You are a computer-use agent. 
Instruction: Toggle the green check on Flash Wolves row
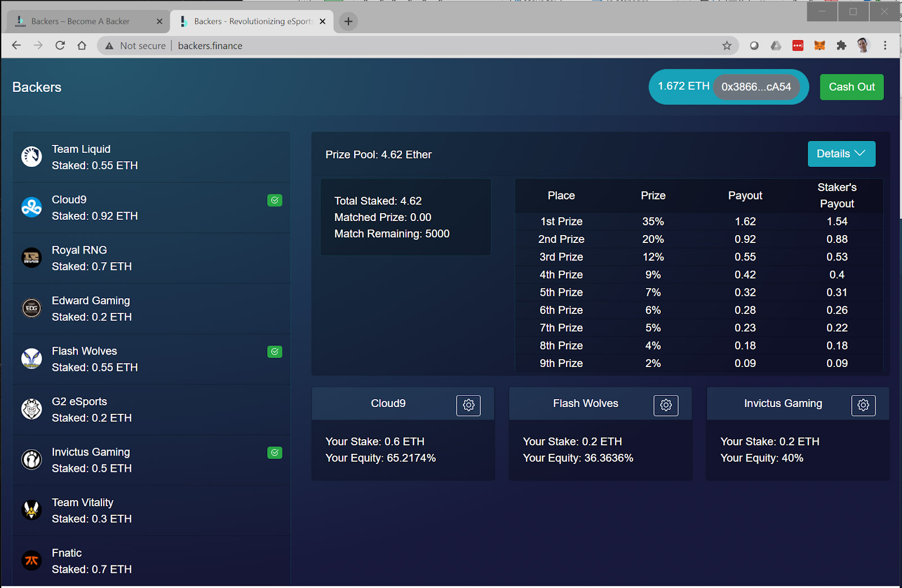(x=275, y=352)
